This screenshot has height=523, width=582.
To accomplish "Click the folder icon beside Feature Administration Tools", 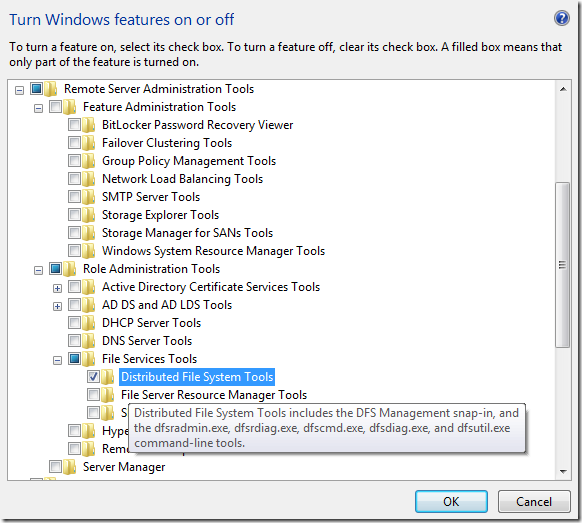I will (69, 107).
